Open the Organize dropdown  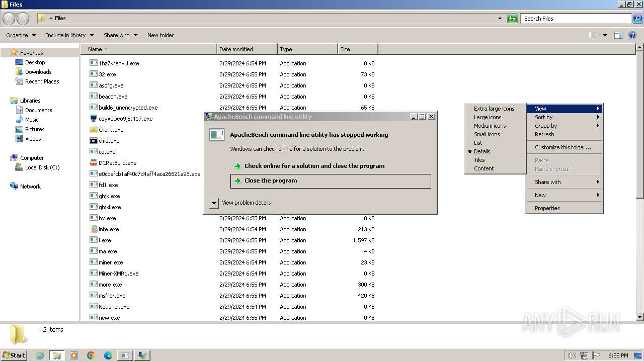point(21,35)
